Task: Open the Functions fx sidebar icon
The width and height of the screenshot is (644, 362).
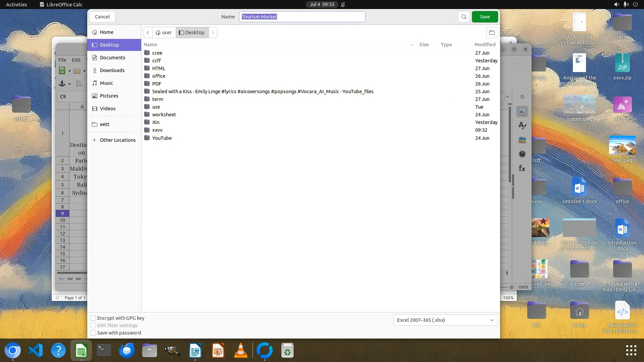Action: point(522,168)
